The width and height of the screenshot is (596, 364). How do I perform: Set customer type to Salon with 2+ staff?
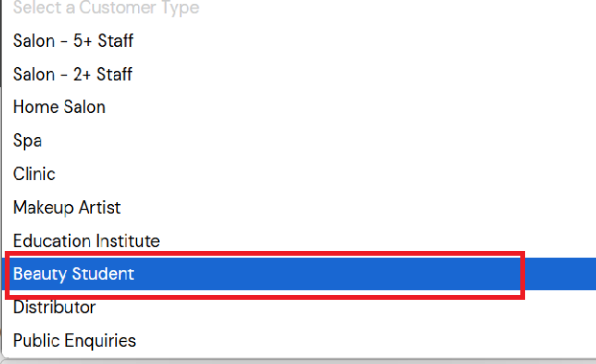click(299, 74)
